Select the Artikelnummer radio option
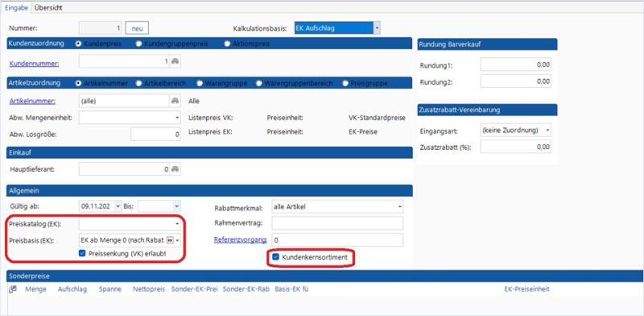This screenshot has width=644, height=316. click(x=78, y=83)
